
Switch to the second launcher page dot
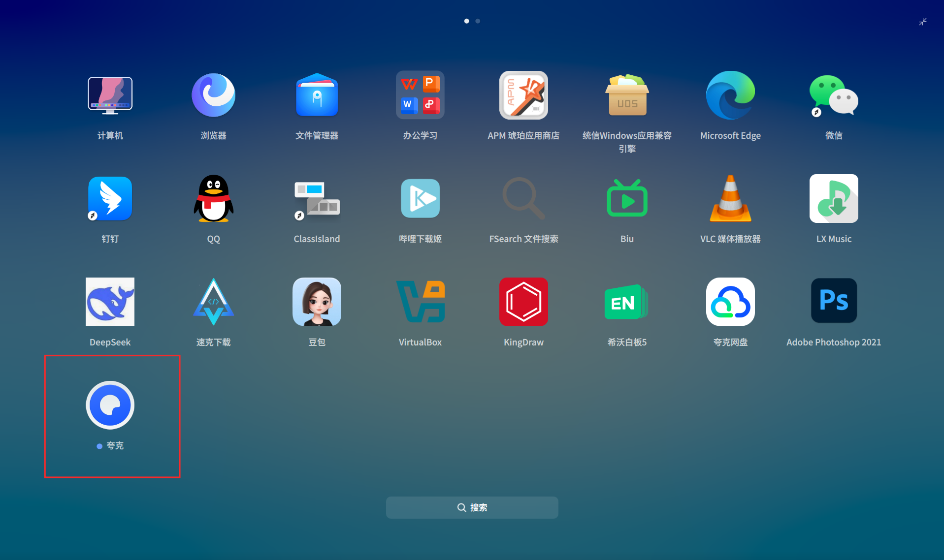[478, 21]
